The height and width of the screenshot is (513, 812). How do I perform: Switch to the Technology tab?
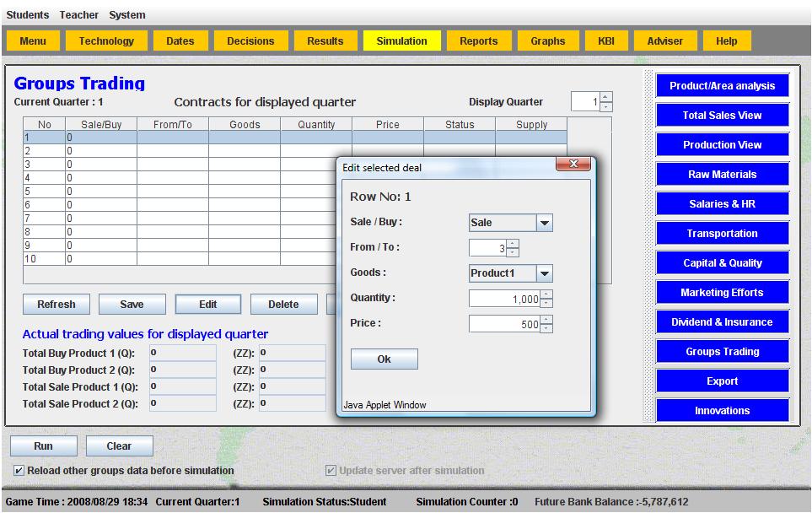pyautogui.click(x=106, y=40)
